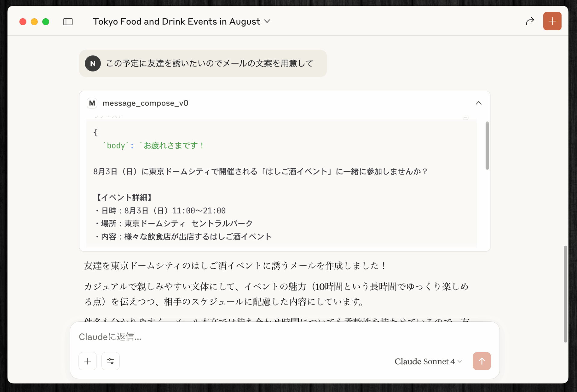
Task: Click the attachment plus icon in composer
Action: pos(88,361)
